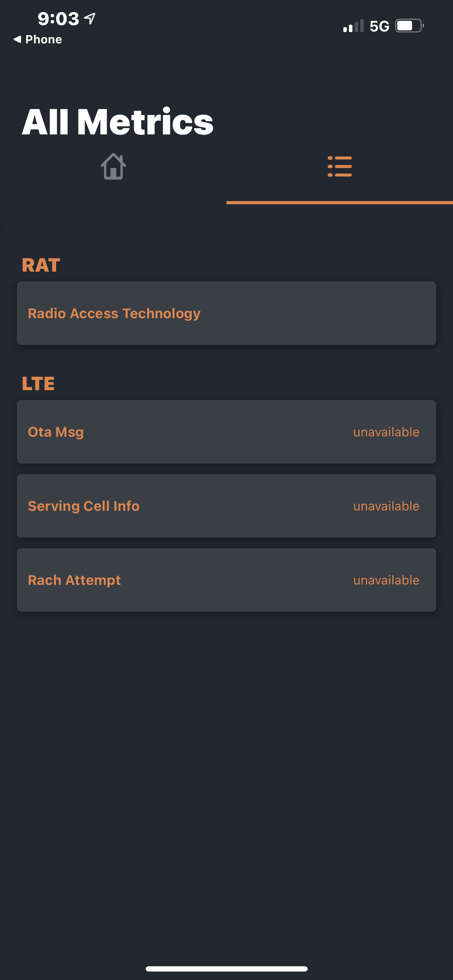This screenshot has height=980, width=453.
Task: Tap the battery status icon
Action: pyautogui.click(x=409, y=26)
